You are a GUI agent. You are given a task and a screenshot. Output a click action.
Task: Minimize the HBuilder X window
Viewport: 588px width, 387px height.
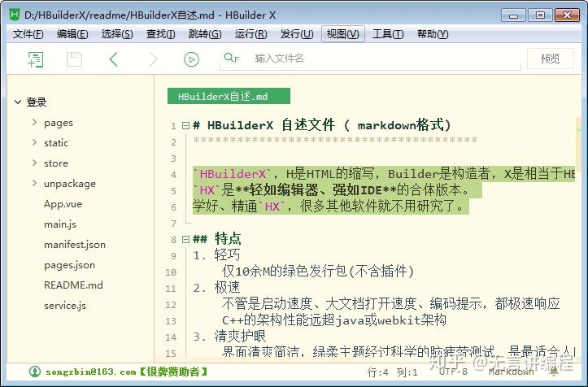coord(513,15)
